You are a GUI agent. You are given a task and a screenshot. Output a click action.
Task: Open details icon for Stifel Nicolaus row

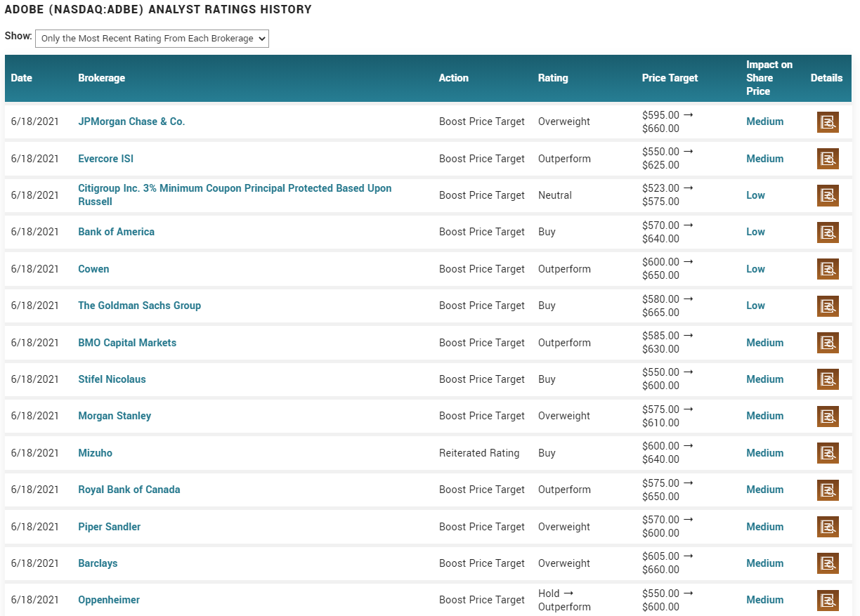tap(828, 379)
